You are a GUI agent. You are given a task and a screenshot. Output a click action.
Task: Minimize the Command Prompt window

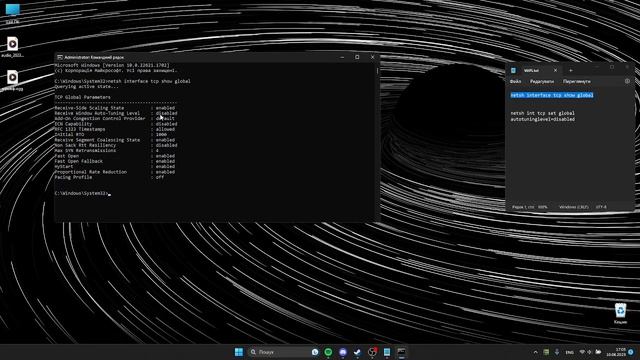[x=342, y=57]
